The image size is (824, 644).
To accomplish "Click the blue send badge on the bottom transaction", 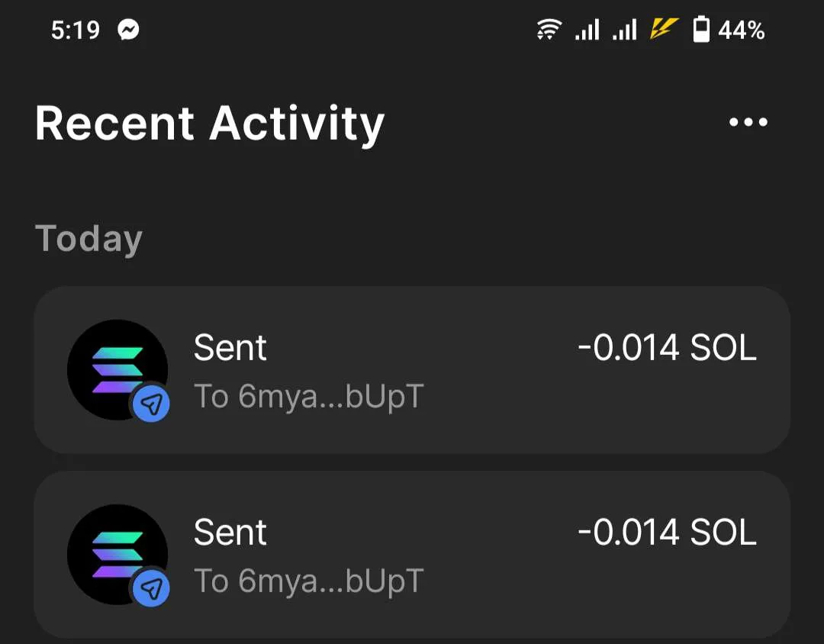I will pyautogui.click(x=152, y=588).
